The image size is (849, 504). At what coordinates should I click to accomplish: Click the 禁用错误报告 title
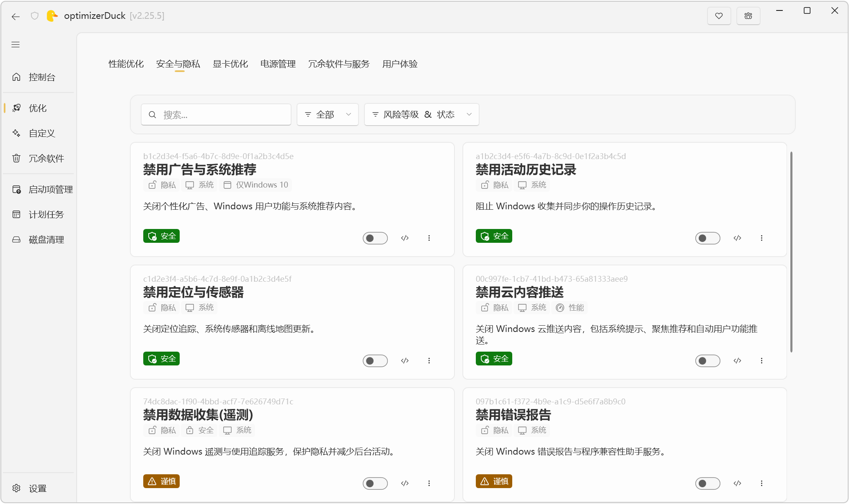pos(514,415)
